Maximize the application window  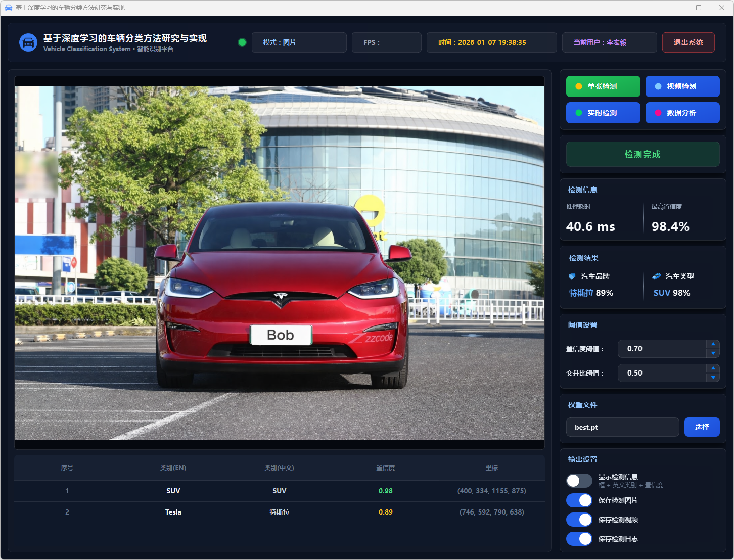(699, 8)
